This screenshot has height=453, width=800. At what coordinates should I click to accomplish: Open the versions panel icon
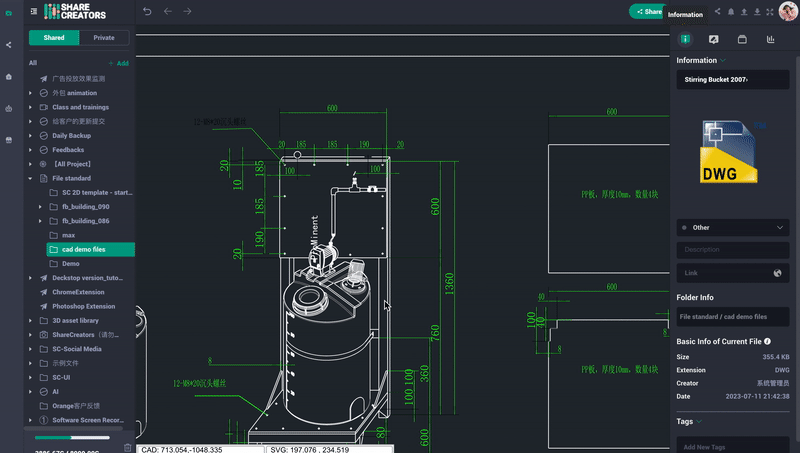point(742,39)
